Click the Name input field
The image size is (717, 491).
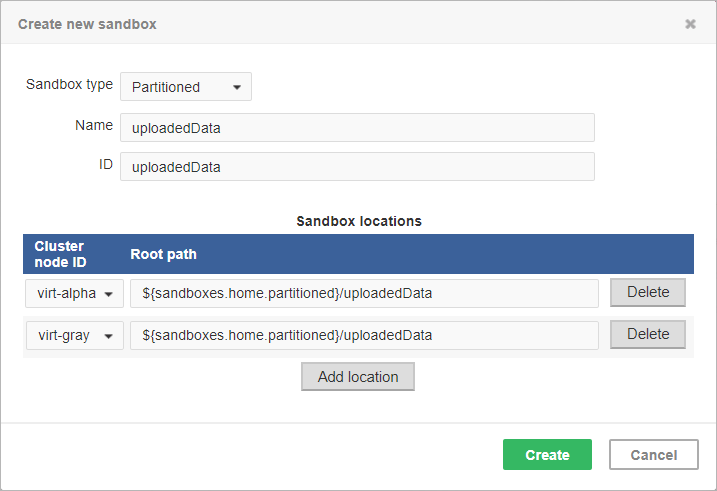pyautogui.click(x=357, y=128)
